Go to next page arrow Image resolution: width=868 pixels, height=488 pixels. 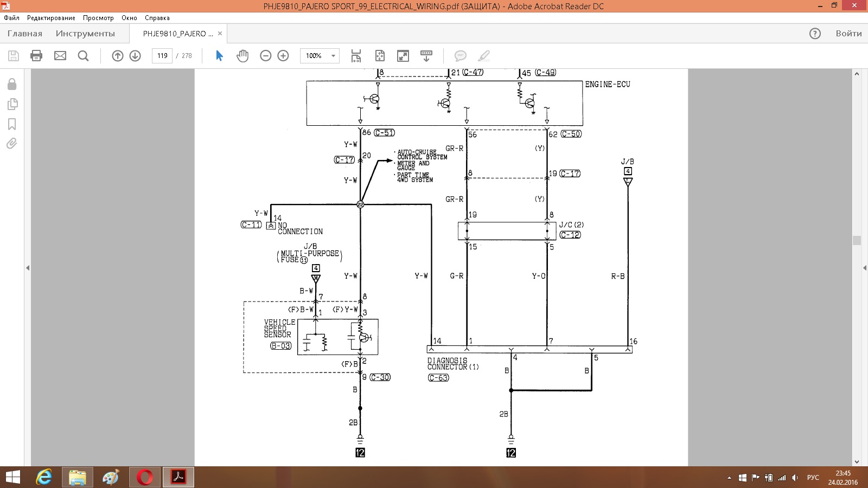pos(135,56)
